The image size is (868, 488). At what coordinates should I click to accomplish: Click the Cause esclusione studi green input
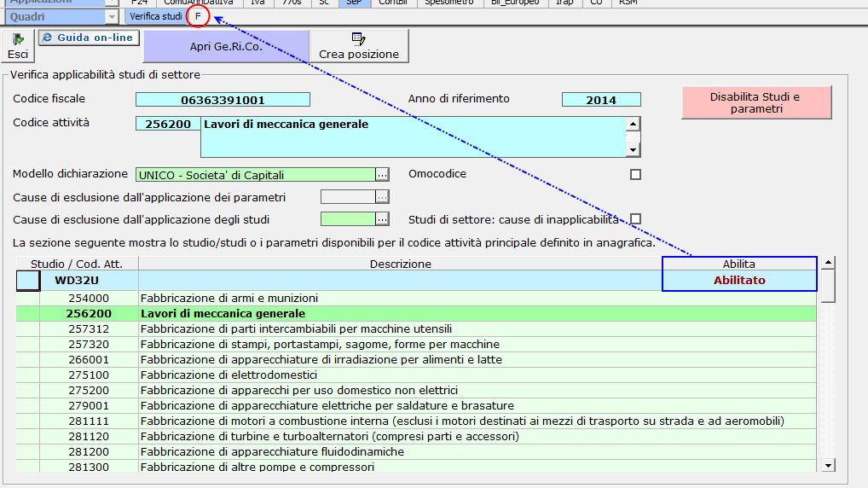(348, 218)
